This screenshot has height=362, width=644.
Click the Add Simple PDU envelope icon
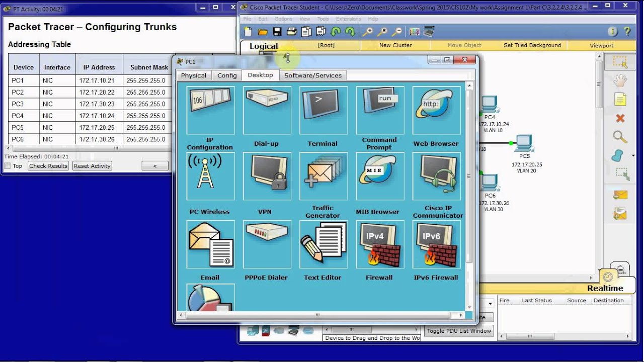[x=620, y=195]
